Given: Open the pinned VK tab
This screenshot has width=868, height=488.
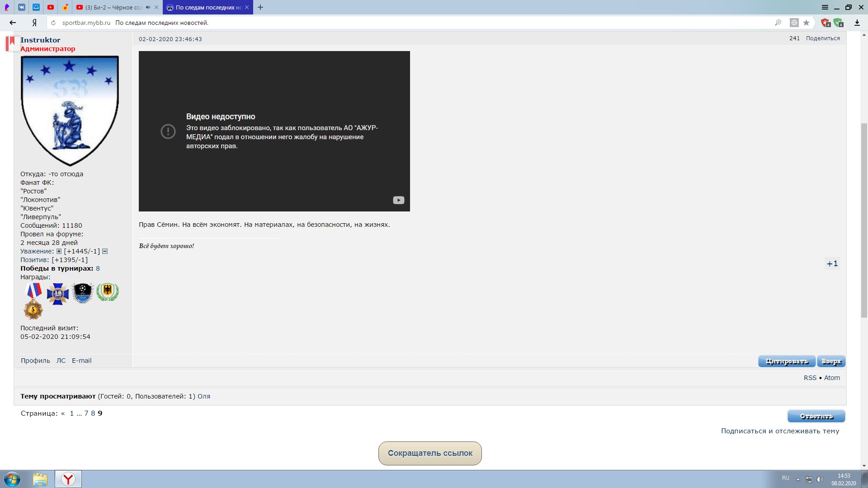Looking at the screenshot, I should tap(22, 7).
